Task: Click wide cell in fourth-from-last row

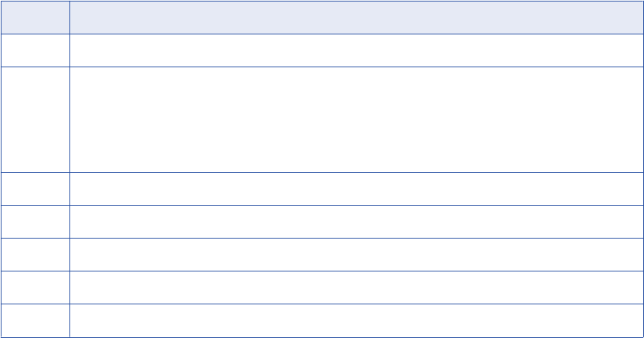Action: pos(356,222)
